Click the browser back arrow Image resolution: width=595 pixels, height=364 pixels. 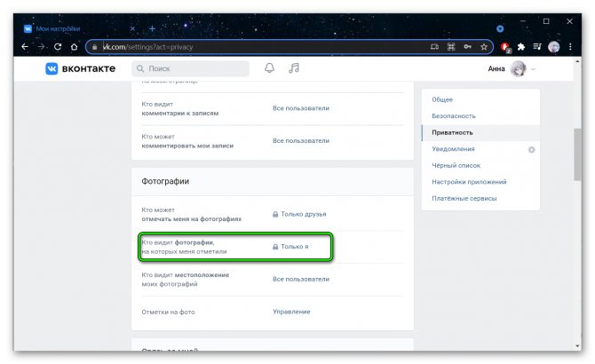coord(24,46)
